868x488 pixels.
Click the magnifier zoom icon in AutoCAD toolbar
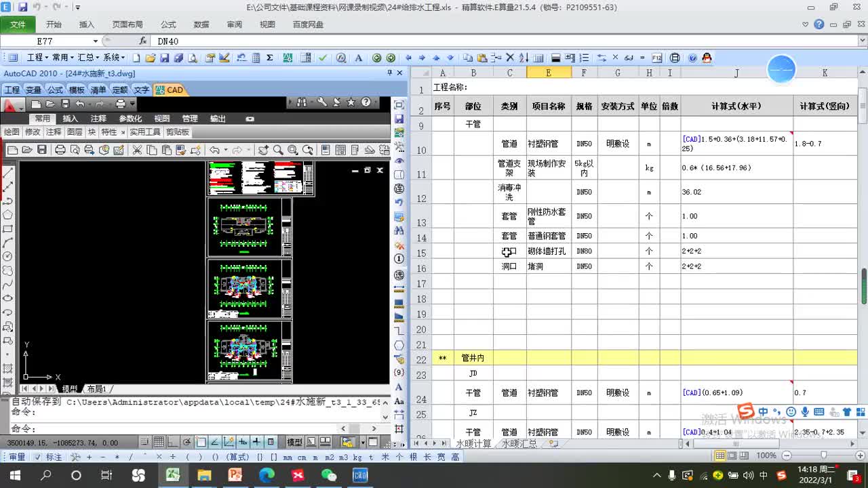278,150
